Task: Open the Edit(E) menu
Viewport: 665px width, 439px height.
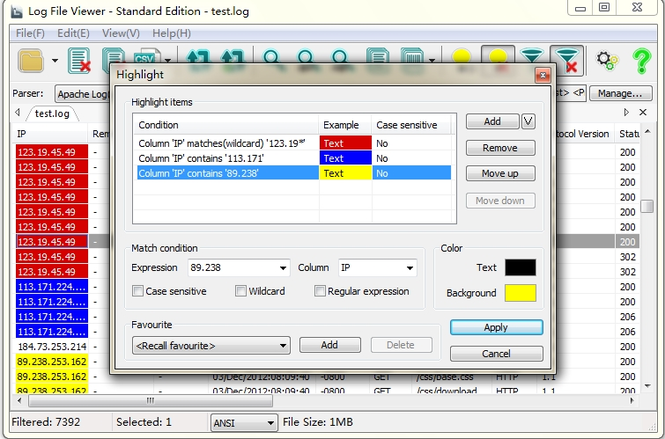Action: 73,33
